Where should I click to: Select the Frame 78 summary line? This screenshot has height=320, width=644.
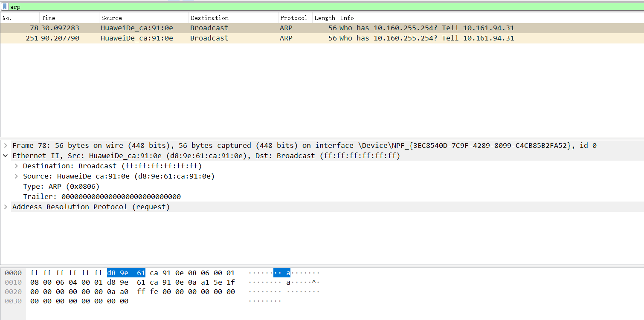point(305,146)
